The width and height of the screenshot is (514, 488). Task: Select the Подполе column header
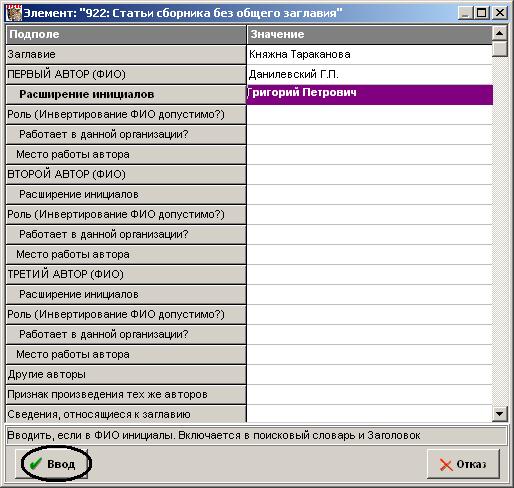pyautogui.click(x=126, y=35)
